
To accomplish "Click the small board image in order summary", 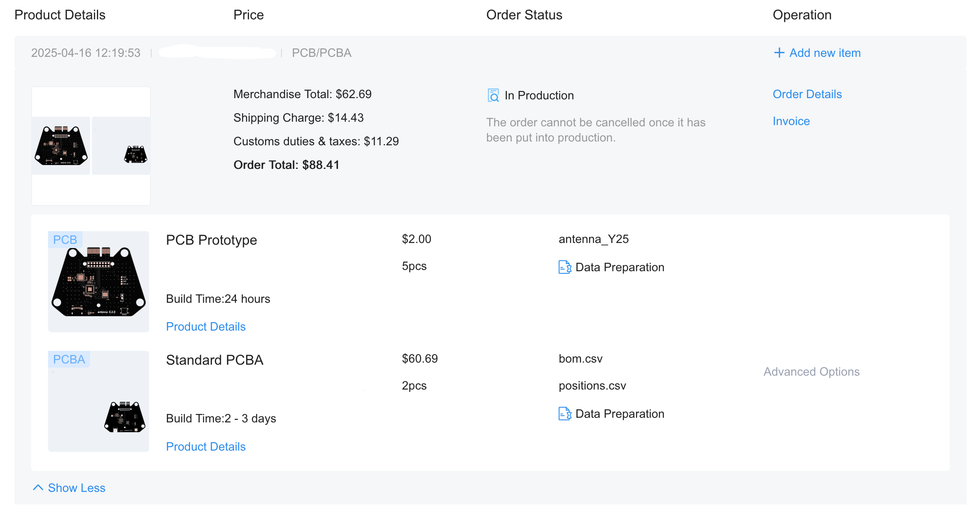I will [x=135, y=154].
